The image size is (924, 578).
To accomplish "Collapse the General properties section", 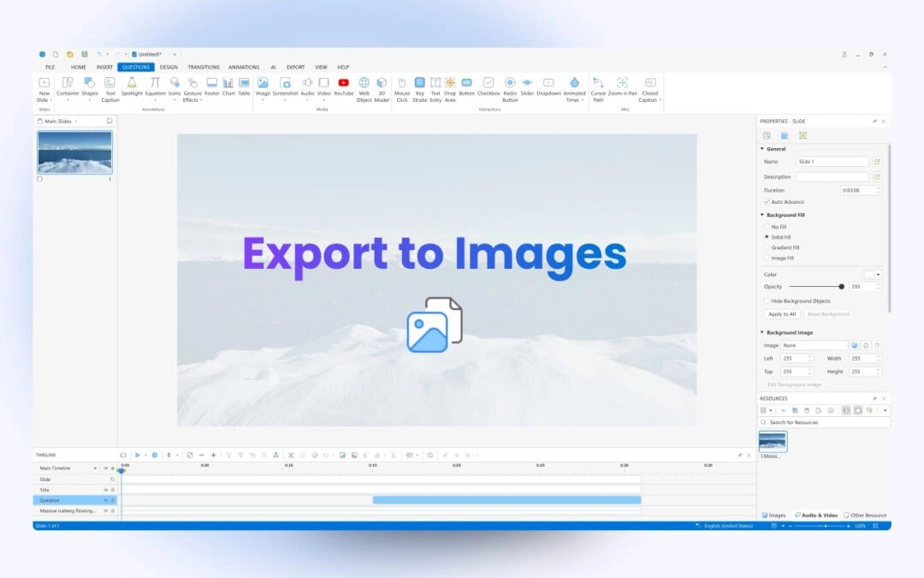I will 762,149.
